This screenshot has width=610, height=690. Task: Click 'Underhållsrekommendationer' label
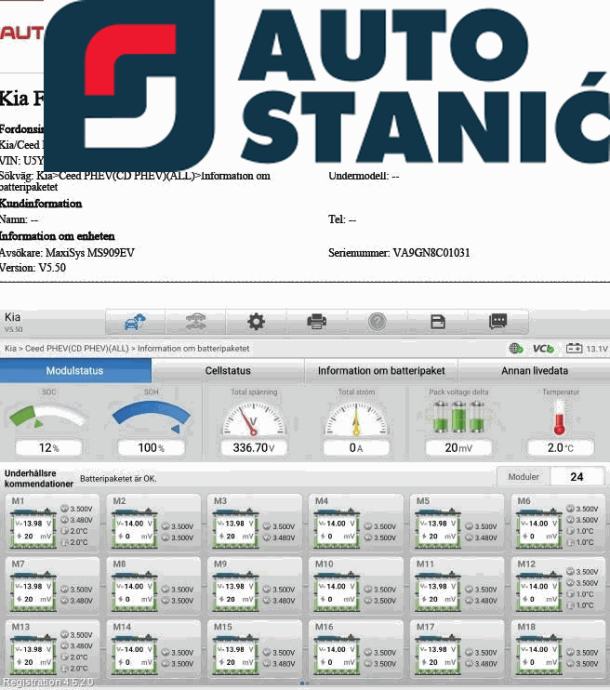click(39, 478)
